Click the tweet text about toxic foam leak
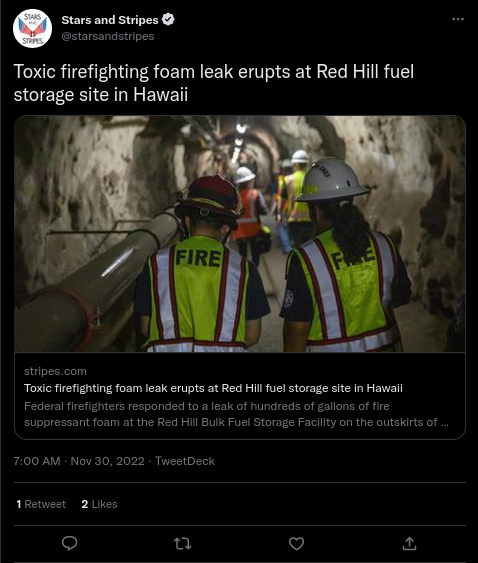This screenshot has width=478, height=563. (x=214, y=83)
